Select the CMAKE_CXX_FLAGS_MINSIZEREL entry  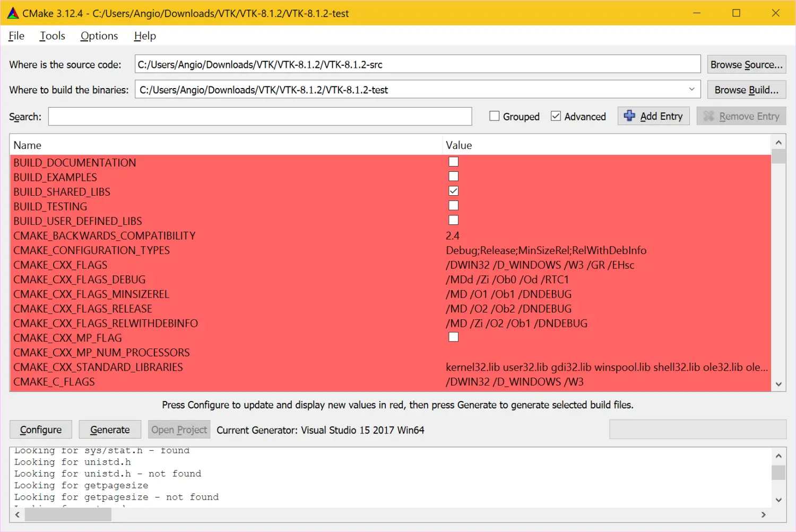click(x=91, y=294)
